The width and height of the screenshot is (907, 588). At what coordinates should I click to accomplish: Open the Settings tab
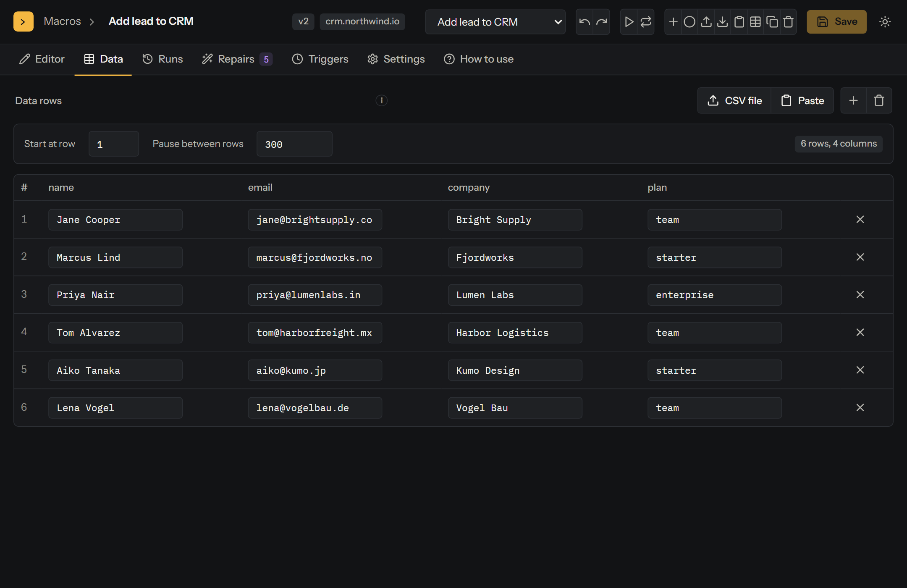(396, 59)
